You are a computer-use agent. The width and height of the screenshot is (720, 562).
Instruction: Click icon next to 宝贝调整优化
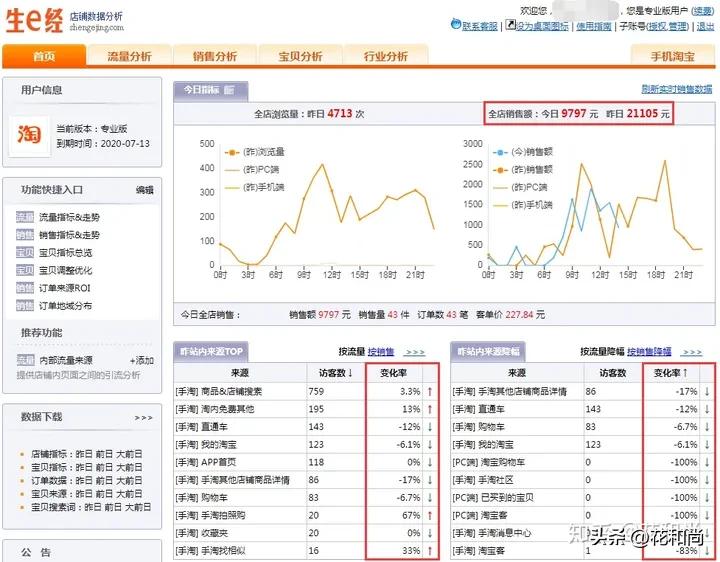25,270
